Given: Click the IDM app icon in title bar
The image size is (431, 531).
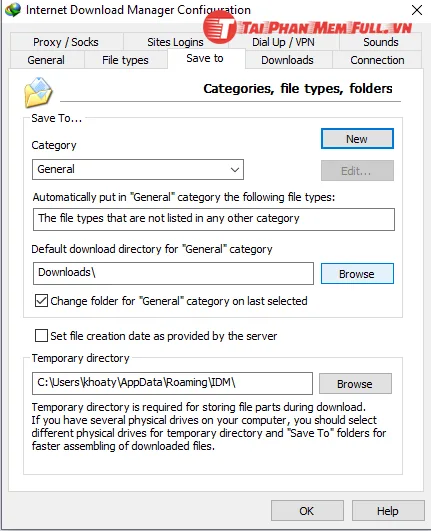Looking at the screenshot, I should (x=13, y=10).
